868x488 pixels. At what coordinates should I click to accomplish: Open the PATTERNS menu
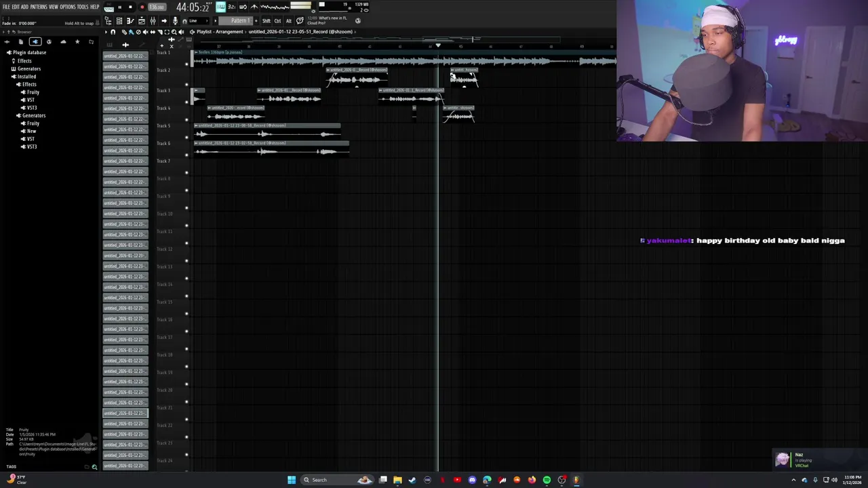pyautogui.click(x=39, y=7)
